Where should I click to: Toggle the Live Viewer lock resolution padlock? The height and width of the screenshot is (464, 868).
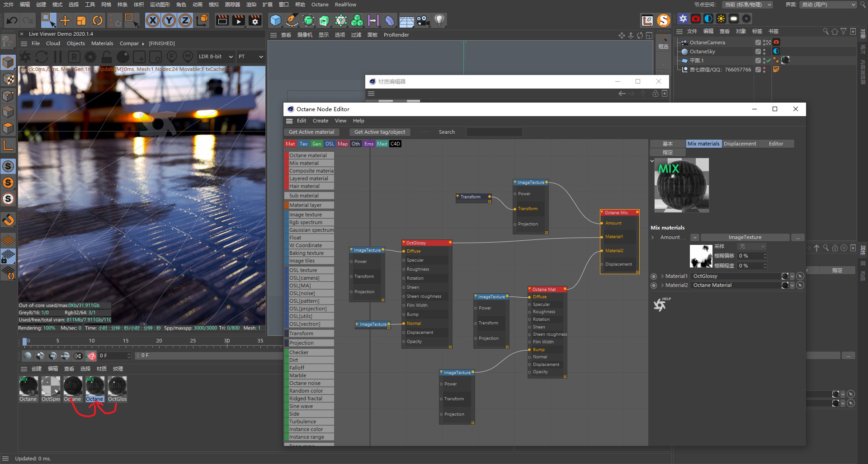click(107, 57)
